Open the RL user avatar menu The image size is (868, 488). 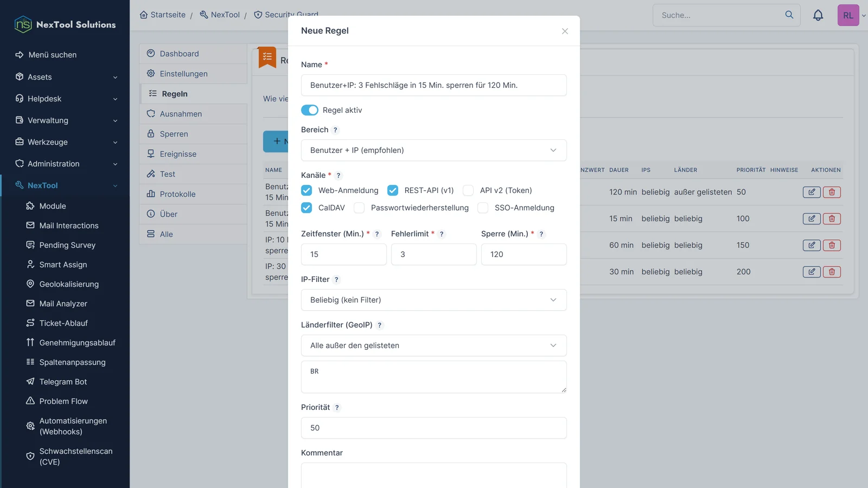pyautogui.click(x=848, y=15)
